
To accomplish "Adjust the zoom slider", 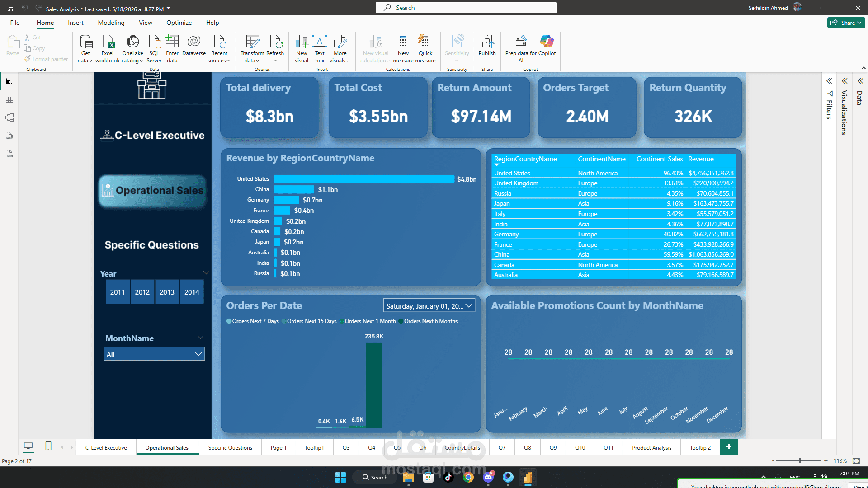I will pos(800,460).
